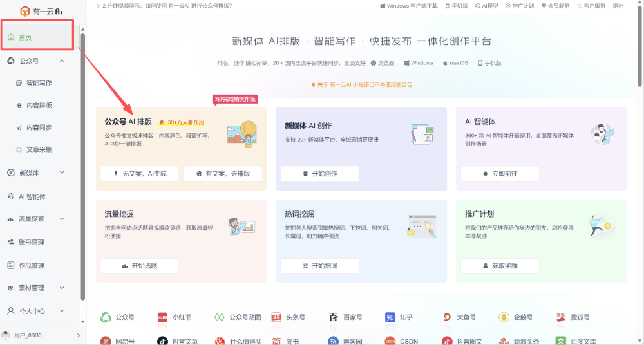Image resolution: width=644 pixels, height=345 pixels.
Task: Click the 推广计划 card illustration
Action: coord(601,227)
